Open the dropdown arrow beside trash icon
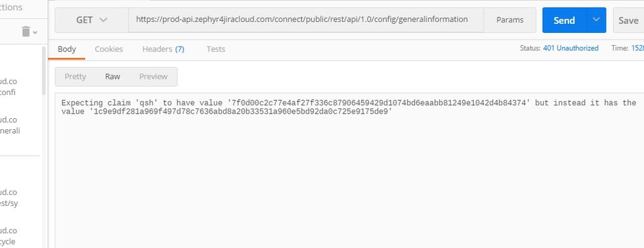 pyautogui.click(x=35, y=32)
